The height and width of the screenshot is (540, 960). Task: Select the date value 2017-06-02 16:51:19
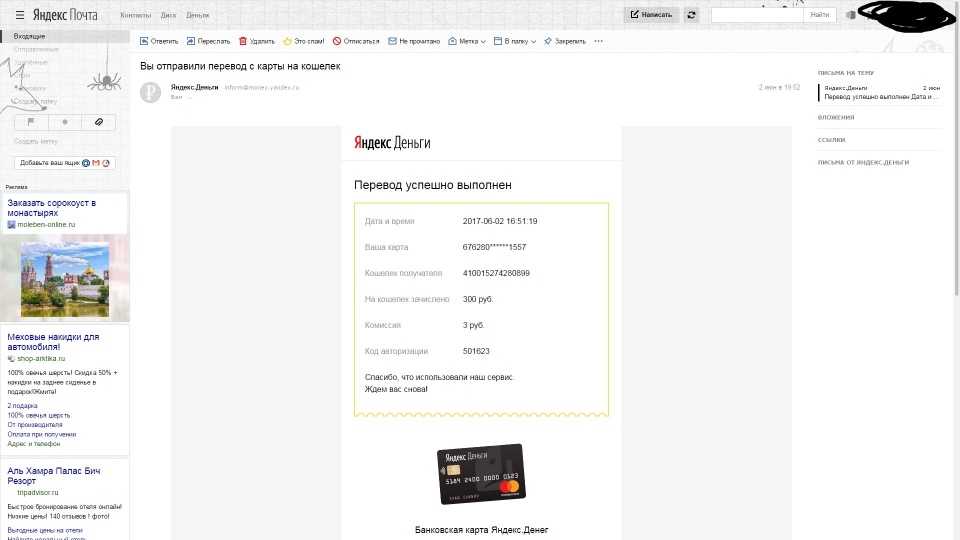pyautogui.click(x=500, y=221)
